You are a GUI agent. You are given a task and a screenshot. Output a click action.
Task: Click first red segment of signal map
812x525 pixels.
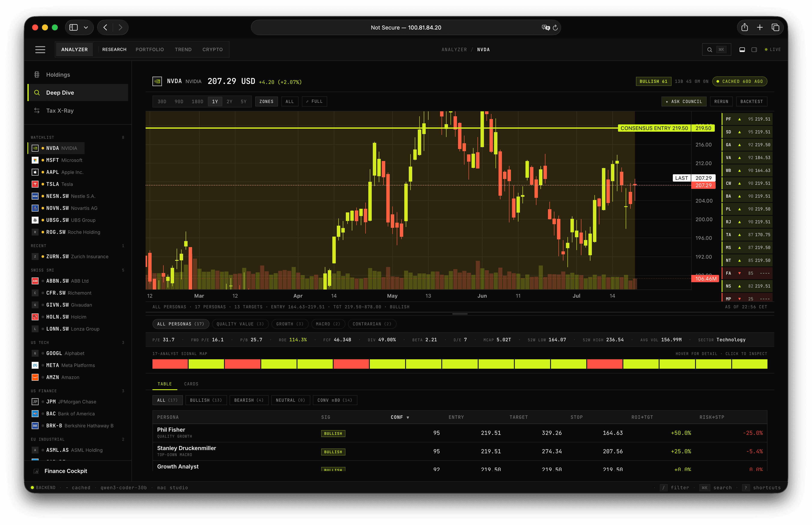coord(170,364)
